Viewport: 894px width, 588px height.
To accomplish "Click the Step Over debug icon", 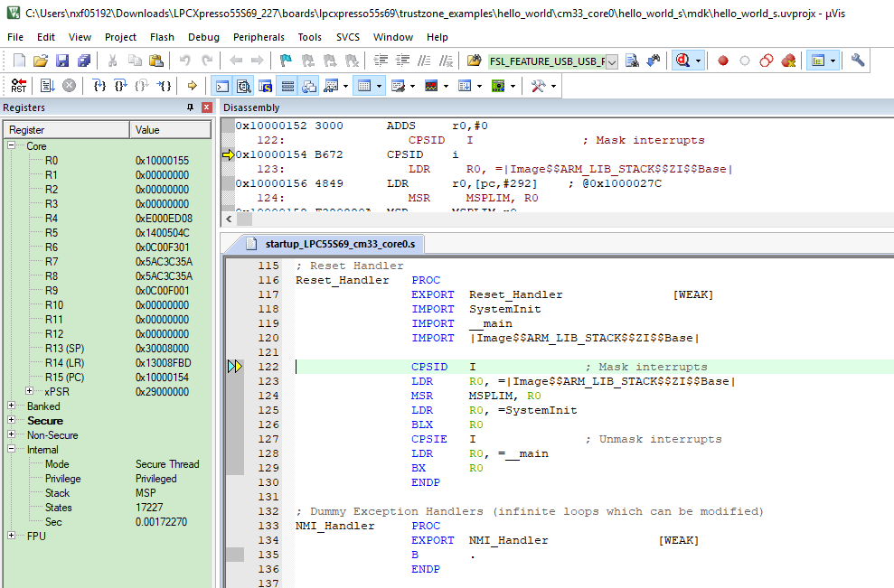I will pos(120,86).
